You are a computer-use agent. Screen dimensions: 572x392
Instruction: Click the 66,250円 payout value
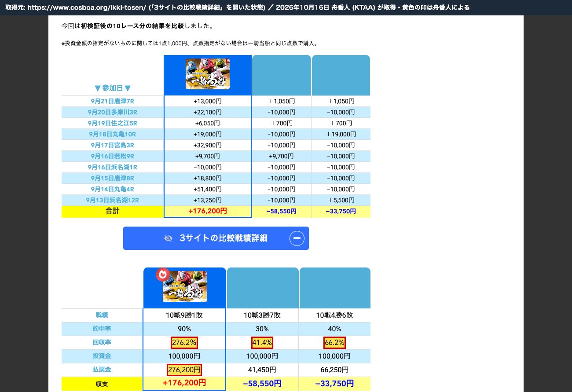tap(334, 370)
